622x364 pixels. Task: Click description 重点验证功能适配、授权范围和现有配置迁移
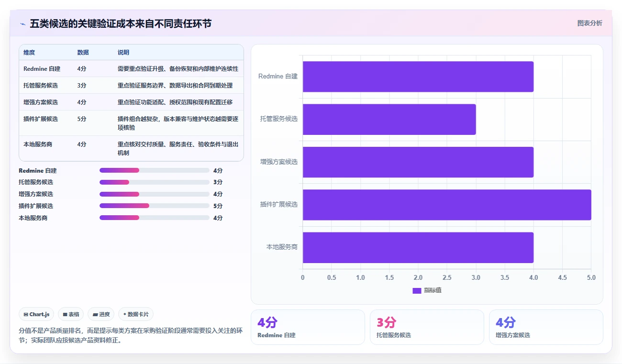click(x=175, y=102)
